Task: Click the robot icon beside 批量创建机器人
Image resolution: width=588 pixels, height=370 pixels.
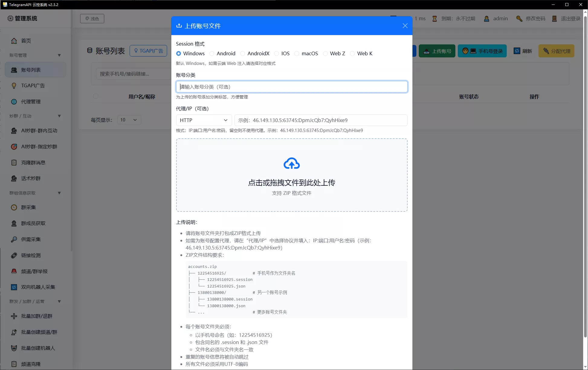Action: coord(14,348)
